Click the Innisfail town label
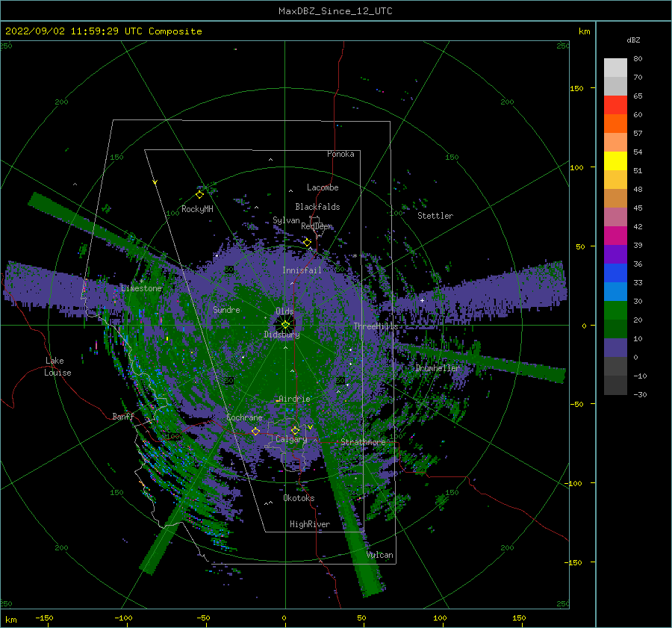Viewport: 672px width, 628px height. 302,270
